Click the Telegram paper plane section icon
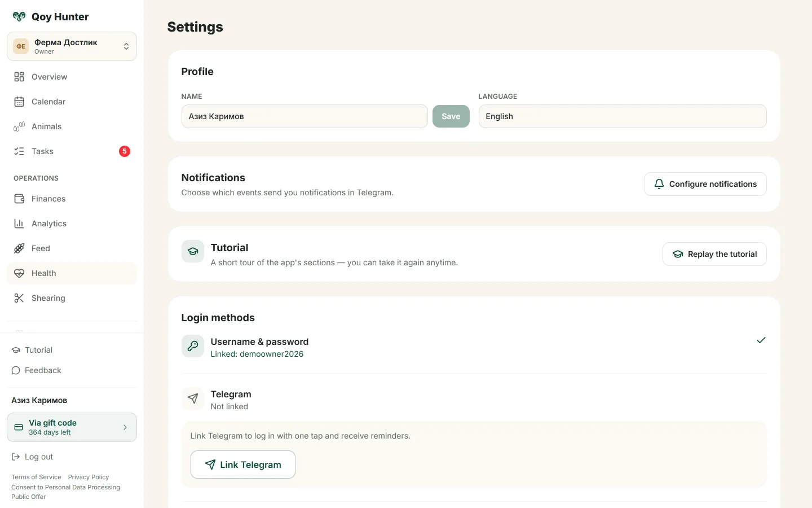812x508 pixels. point(193,398)
